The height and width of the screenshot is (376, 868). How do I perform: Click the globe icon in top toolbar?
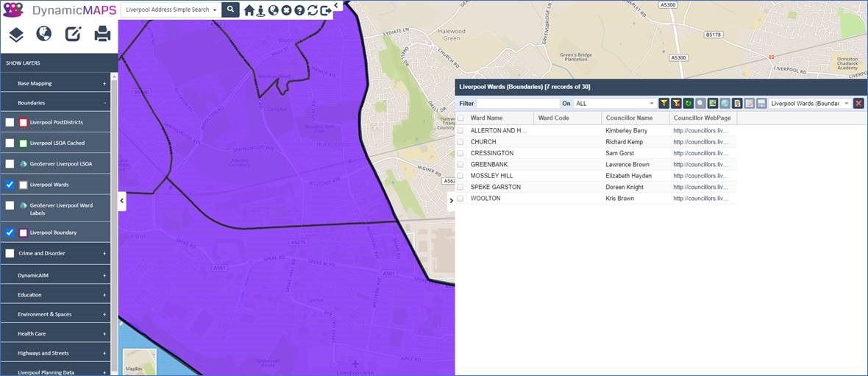click(273, 10)
